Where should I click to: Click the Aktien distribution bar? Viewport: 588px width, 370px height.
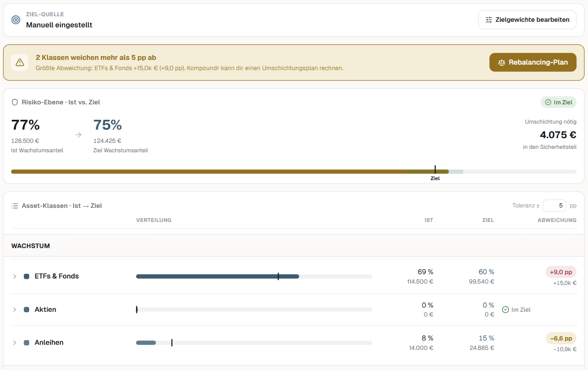point(254,310)
